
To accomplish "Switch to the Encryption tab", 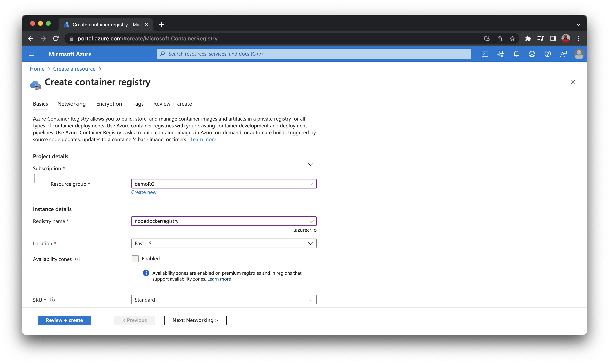I will pyautogui.click(x=109, y=104).
